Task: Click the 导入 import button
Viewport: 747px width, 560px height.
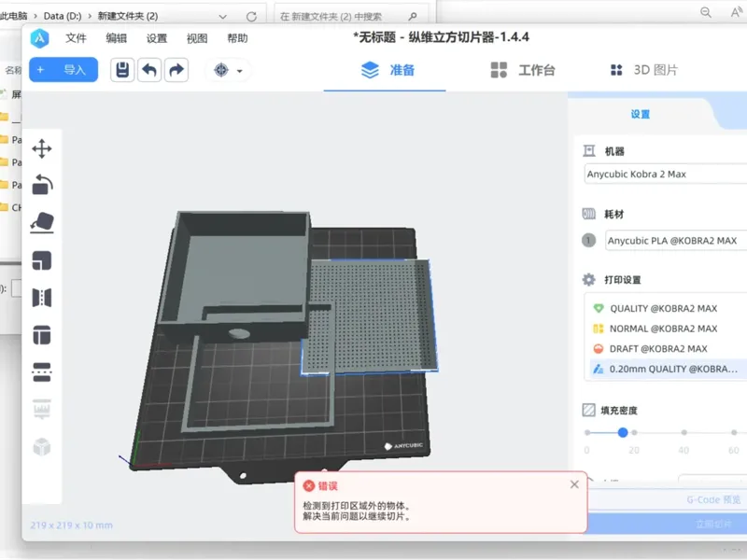Action: (63, 70)
